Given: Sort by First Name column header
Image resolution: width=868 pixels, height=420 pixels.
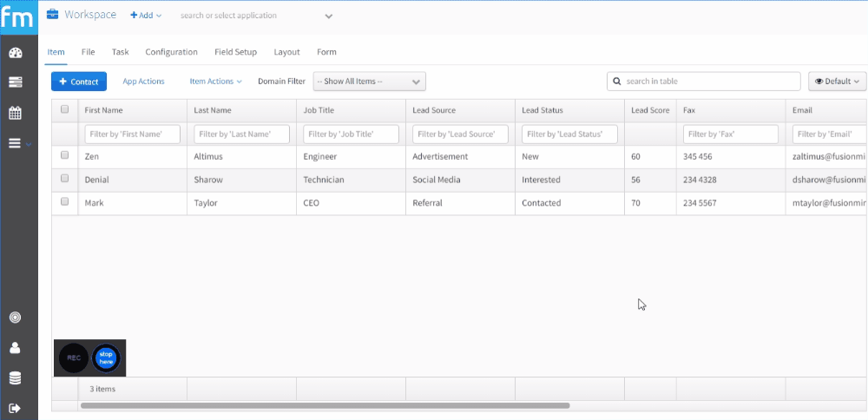Looking at the screenshot, I should click(132, 110).
